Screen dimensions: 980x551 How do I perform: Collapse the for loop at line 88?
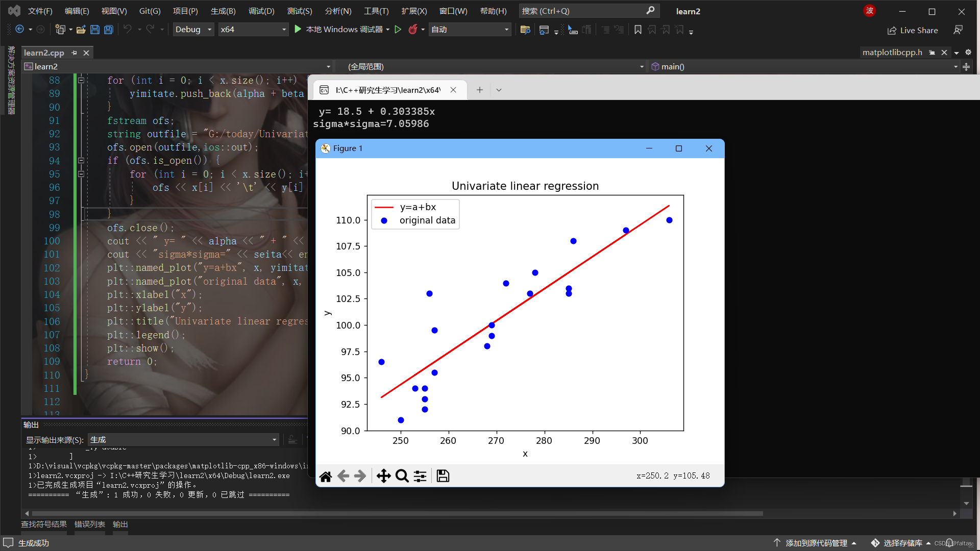[x=81, y=80]
